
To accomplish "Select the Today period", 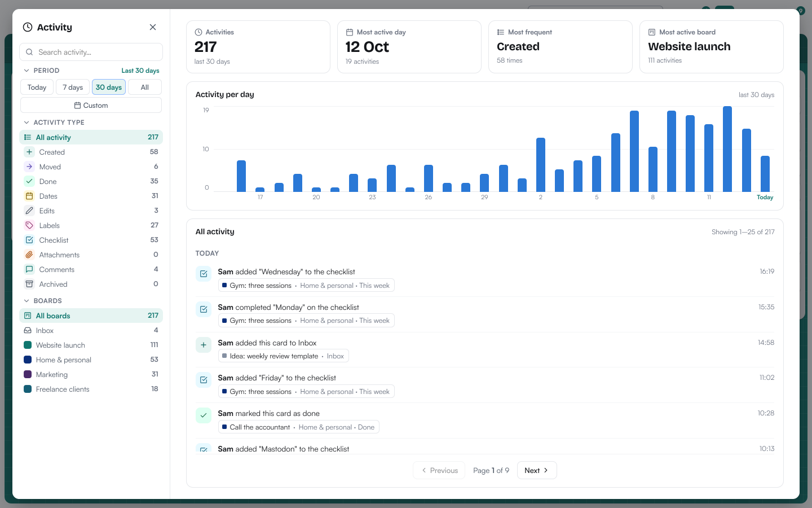I will 37,87.
